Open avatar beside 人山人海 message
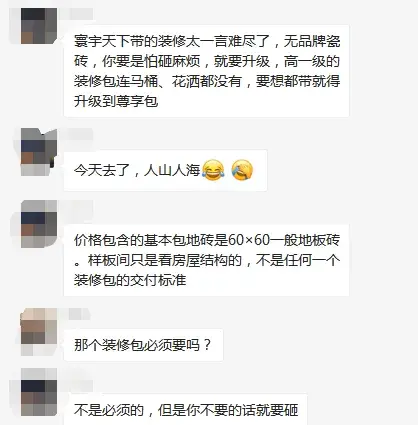Image resolution: width=418 pixels, height=425 pixels. [39, 152]
